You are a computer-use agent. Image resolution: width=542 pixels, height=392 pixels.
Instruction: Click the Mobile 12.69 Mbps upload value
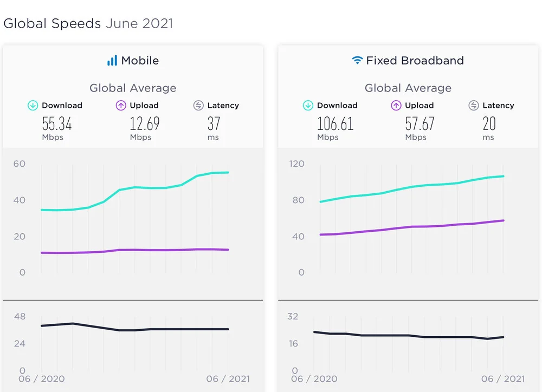point(145,124)
